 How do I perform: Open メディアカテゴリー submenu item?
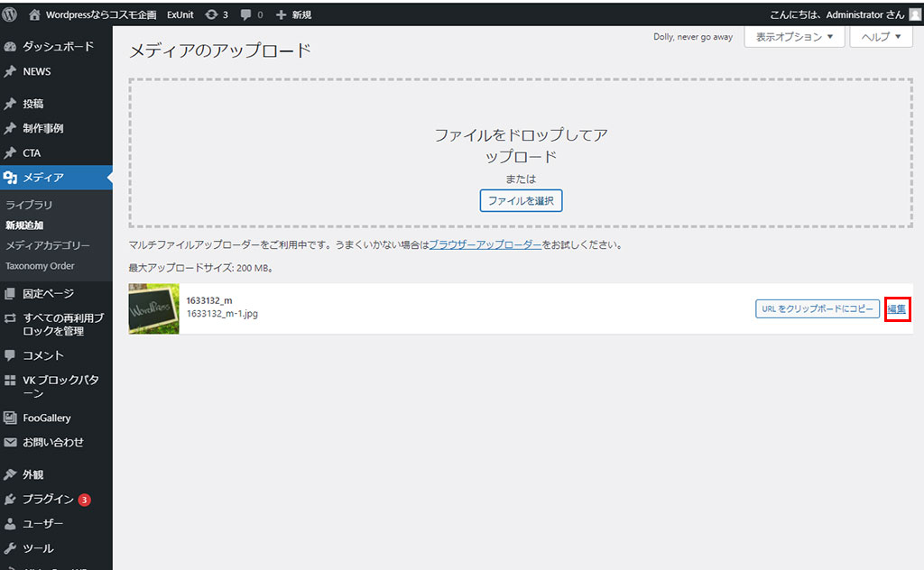tap(47, 245)
